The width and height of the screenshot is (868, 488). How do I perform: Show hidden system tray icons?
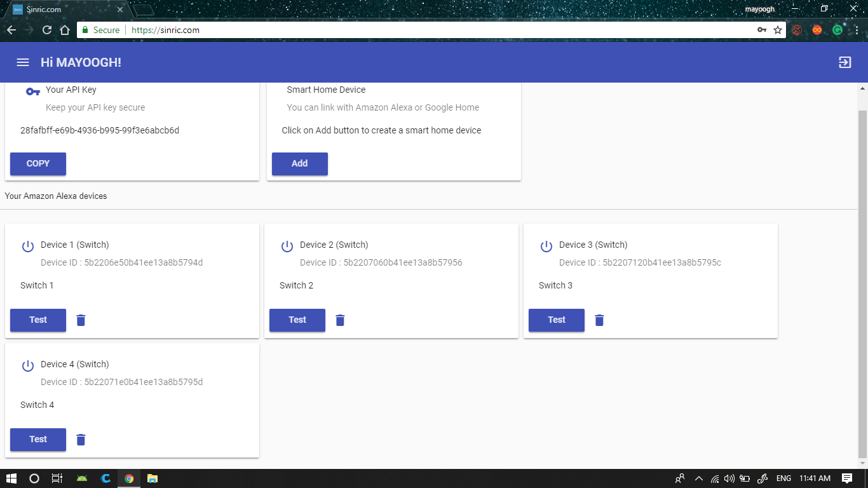point(699,478)
